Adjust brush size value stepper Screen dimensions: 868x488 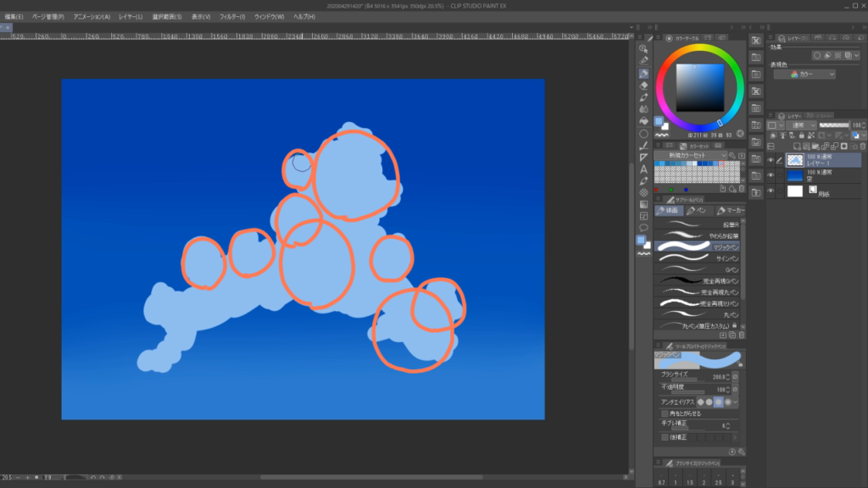(728, 377)
